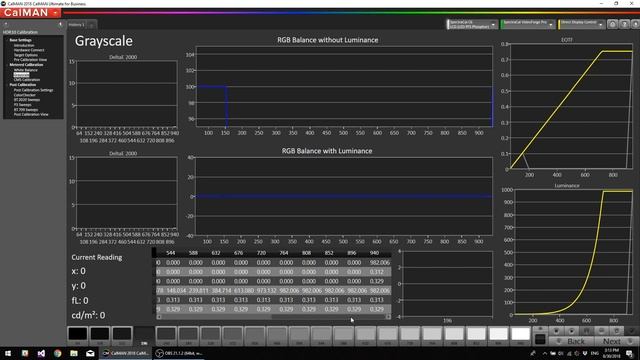This screenshot has height=360, width=640.
Task: Click the 613.080 luminance cell
Action: [244, 291]
